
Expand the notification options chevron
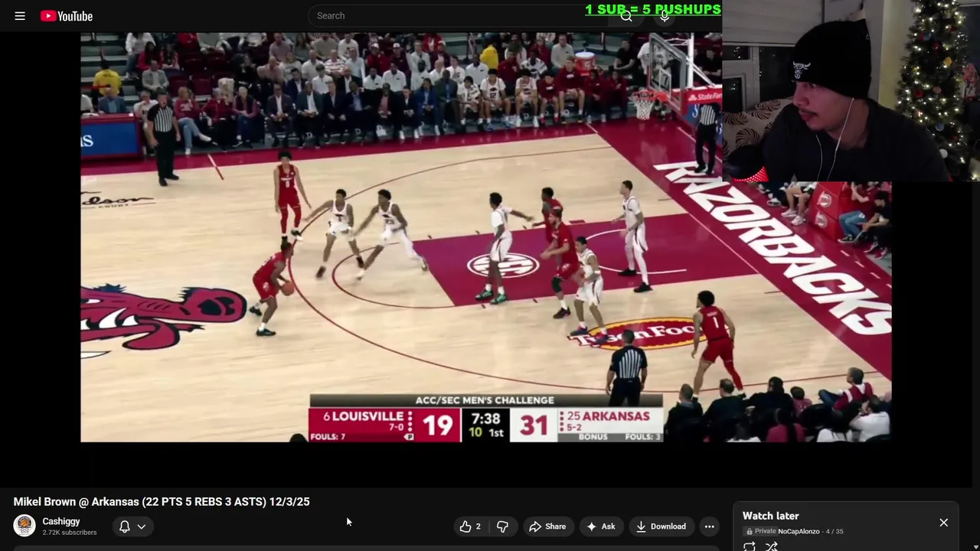[142, 527]
